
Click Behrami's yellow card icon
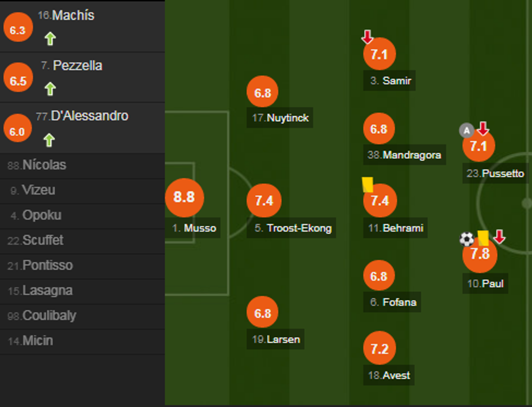(368, 184)
